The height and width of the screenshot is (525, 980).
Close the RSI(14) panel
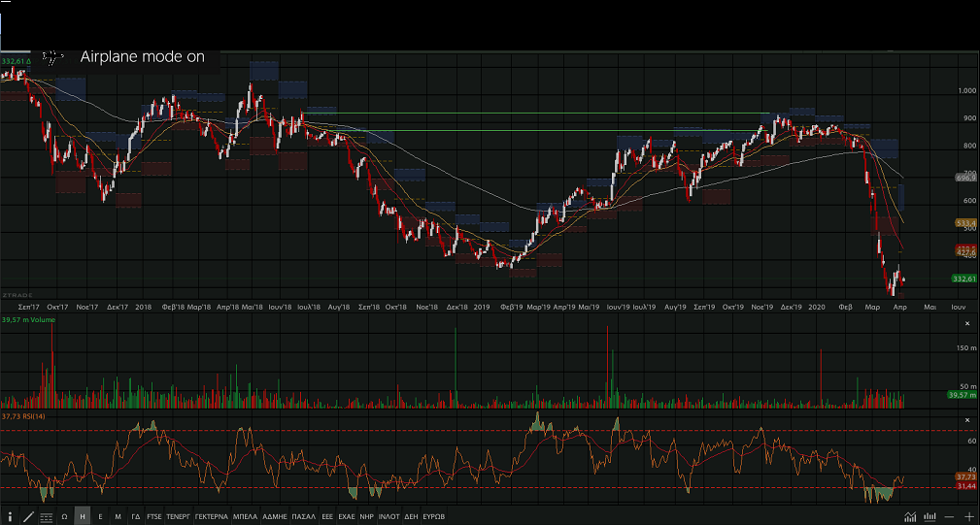966,420
